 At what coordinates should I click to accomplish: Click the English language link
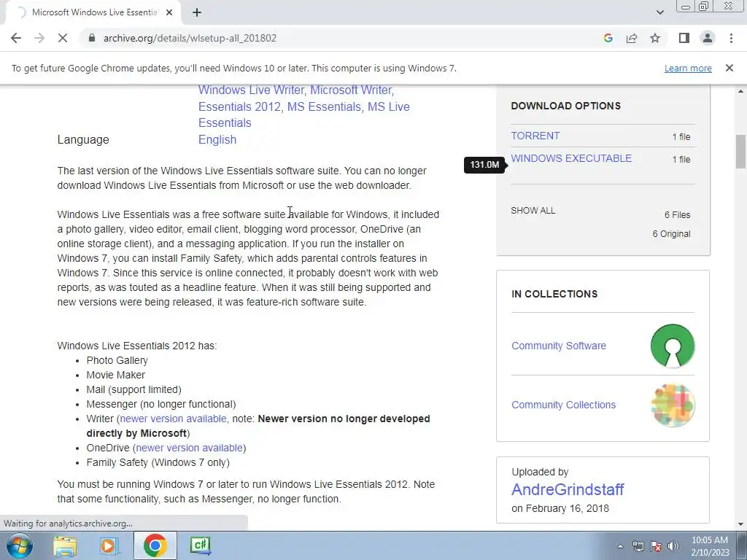217,139
